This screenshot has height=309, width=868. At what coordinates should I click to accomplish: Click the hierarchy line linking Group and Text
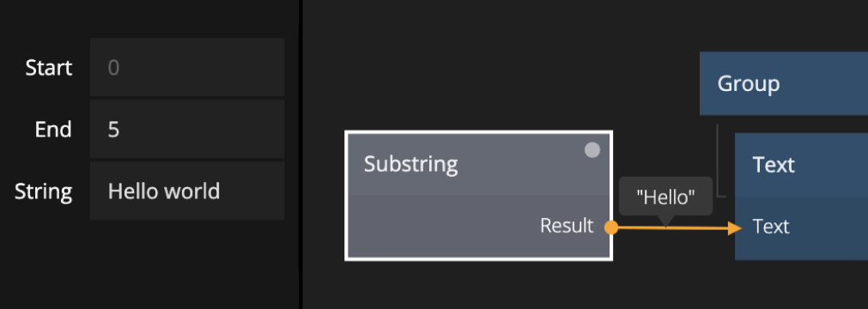(x=718, y=161)
